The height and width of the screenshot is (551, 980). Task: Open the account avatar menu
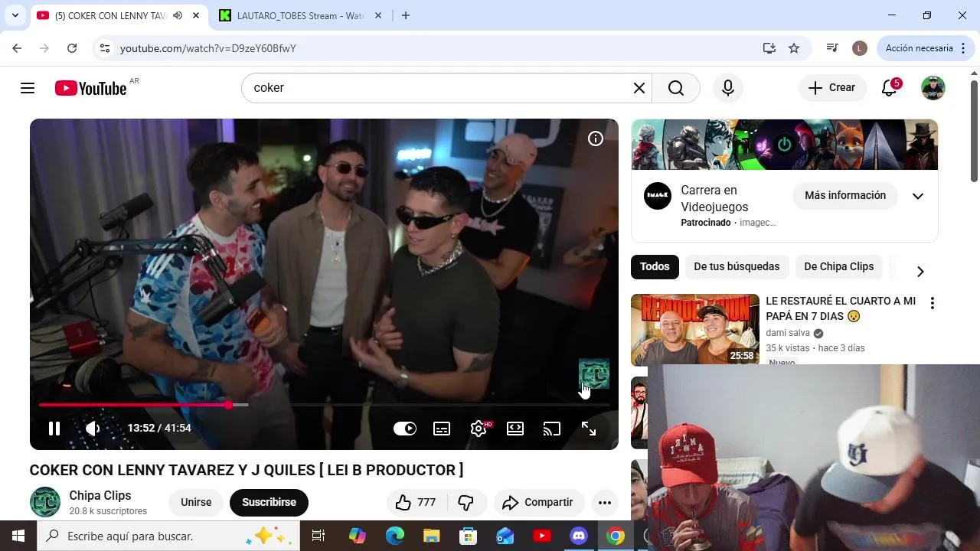click(x=933, y=88)
